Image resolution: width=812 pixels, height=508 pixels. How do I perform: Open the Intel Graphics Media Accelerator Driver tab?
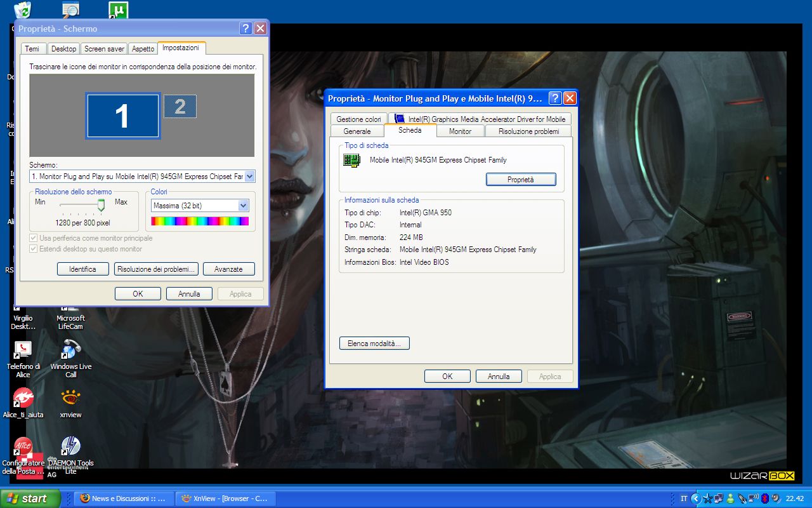tap(479, 119)
